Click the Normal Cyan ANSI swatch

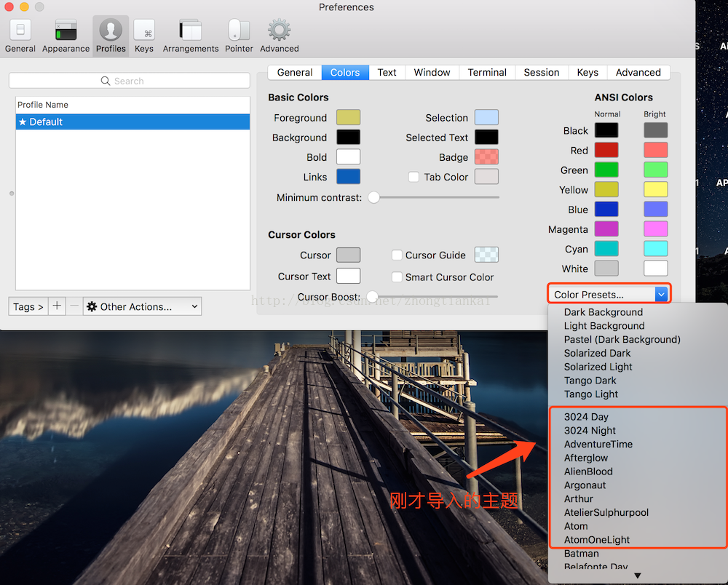click(x=606, y=249)
